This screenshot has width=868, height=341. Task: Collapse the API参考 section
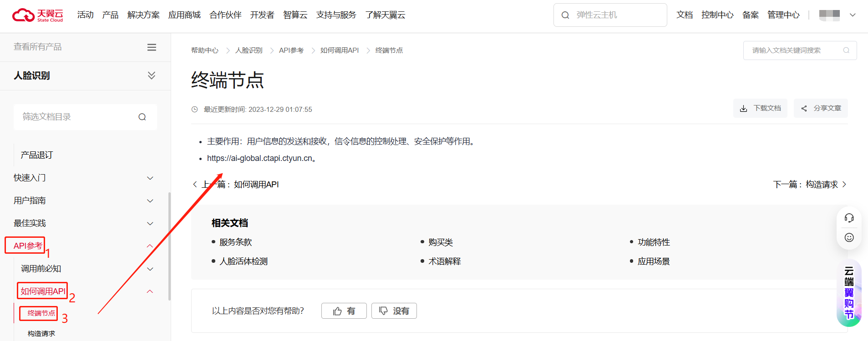click(150, 246)
